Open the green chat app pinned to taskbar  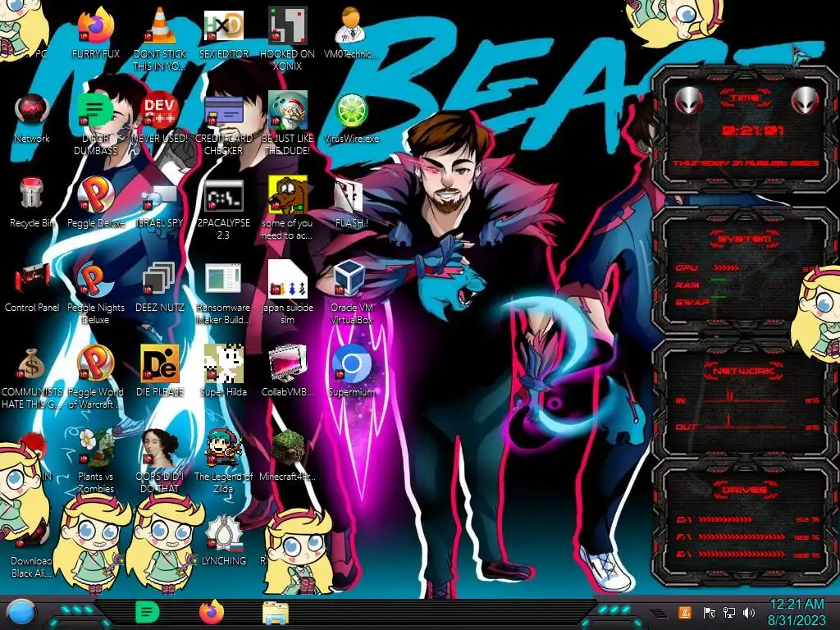147,612
